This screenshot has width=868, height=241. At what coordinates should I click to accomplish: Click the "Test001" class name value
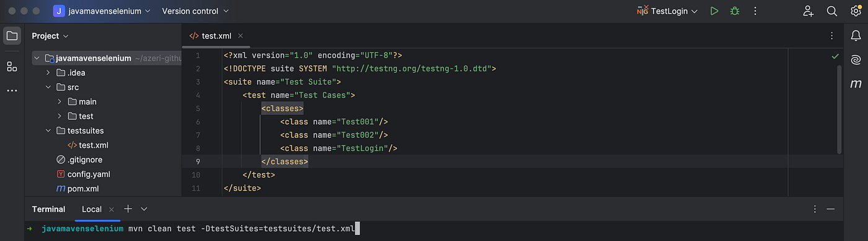(357, 122)
